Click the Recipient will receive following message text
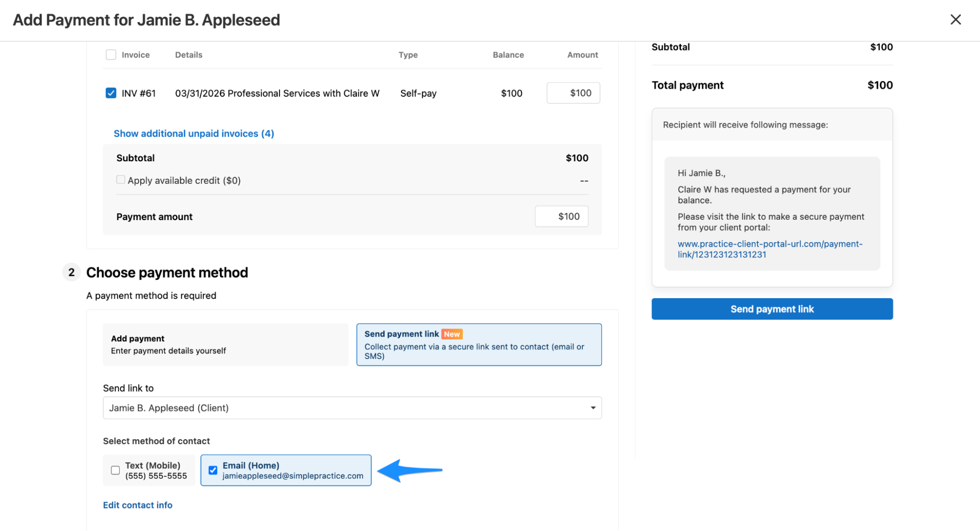Screen dimensions: 980x531 click(x=745, y=125)
